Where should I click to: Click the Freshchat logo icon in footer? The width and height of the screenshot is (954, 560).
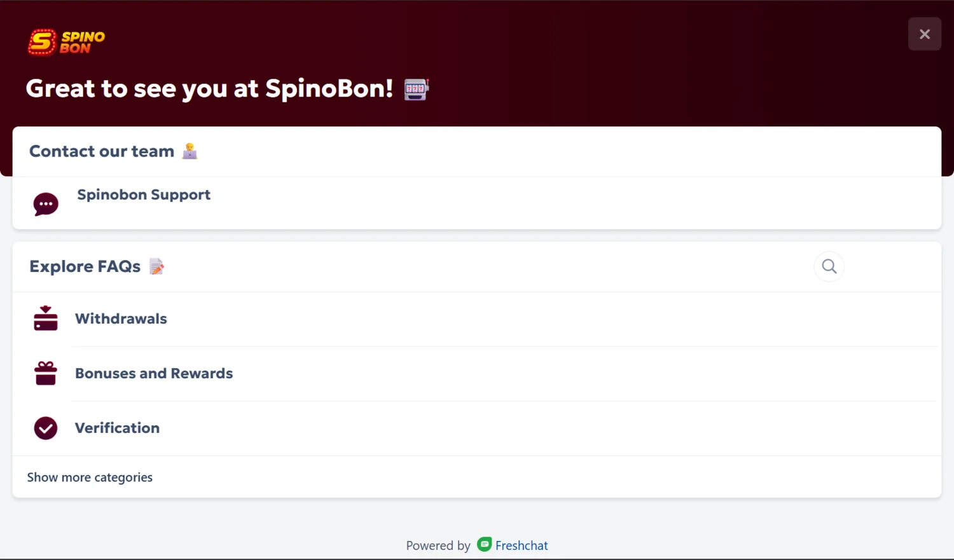(x=484, y=545)
